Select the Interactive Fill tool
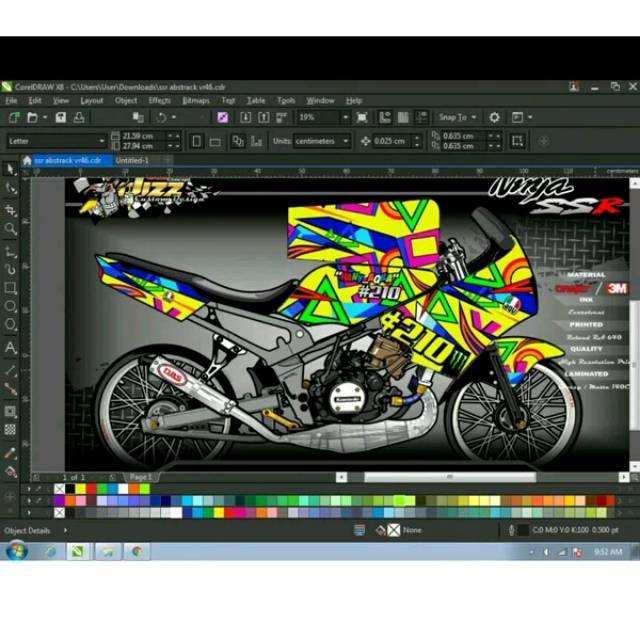The width and height of the screenshot is (640, 640). click(10, 471)
